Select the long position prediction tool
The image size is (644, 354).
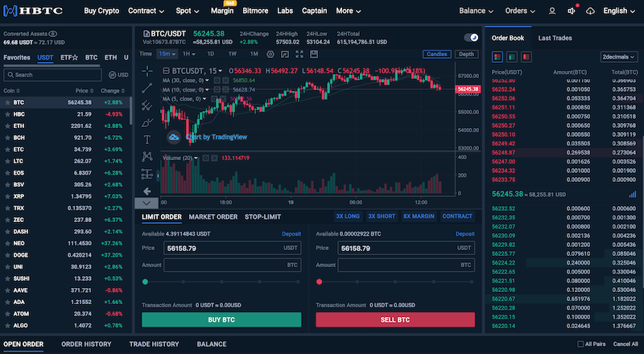147,174
